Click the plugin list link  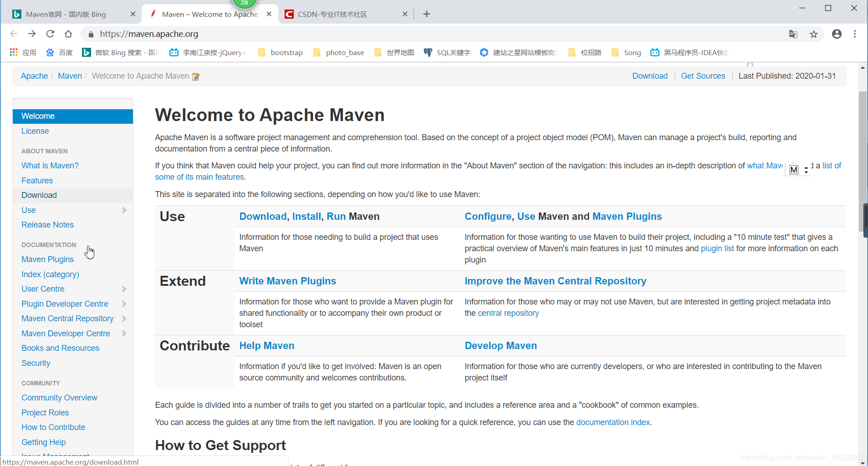click(717, 248)
